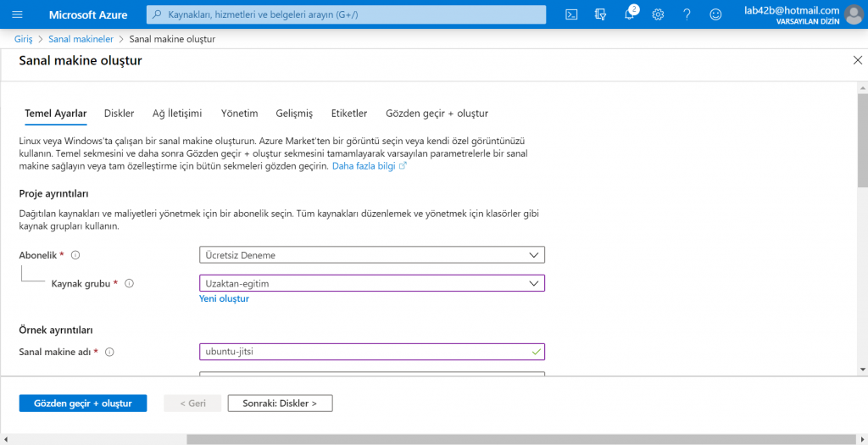Switch to the Gelişmiş tab
868x445 pixels.
294,114
